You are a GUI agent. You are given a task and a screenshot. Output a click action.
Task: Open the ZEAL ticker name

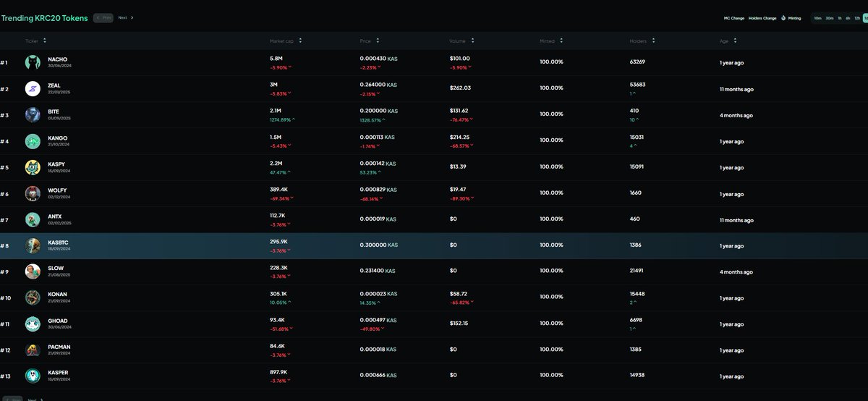pos(54,85)
